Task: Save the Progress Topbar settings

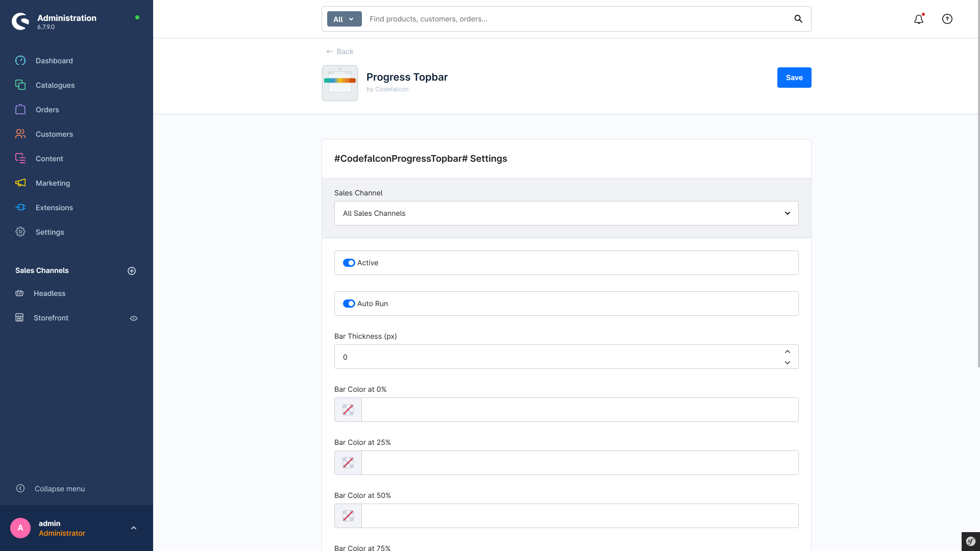Action: (x=794, y=78)
